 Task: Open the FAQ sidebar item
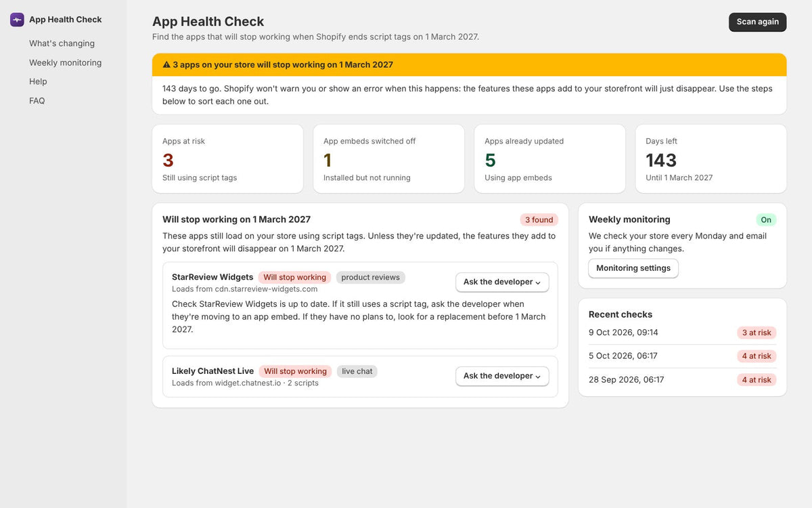click(37, 100)
